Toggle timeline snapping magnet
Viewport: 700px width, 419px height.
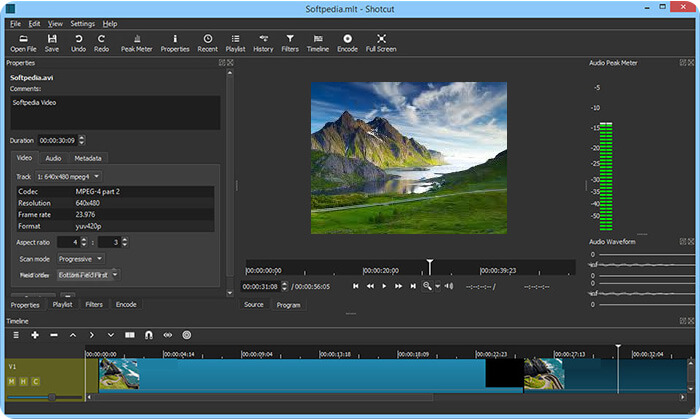click(x=149, y=335)
